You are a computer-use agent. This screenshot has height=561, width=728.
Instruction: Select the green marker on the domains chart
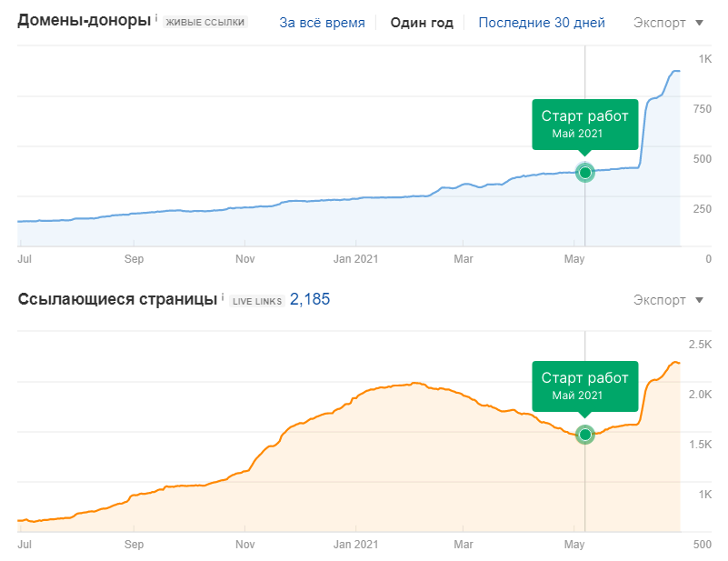pos(585,172)
